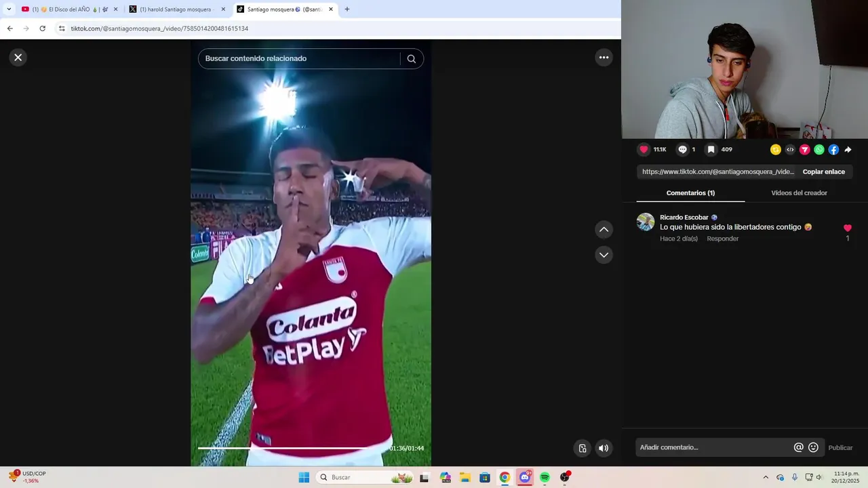Open clock showing 11:14 p.m.
The width and height of the screenshot is (868, 488).
point(846,477)
